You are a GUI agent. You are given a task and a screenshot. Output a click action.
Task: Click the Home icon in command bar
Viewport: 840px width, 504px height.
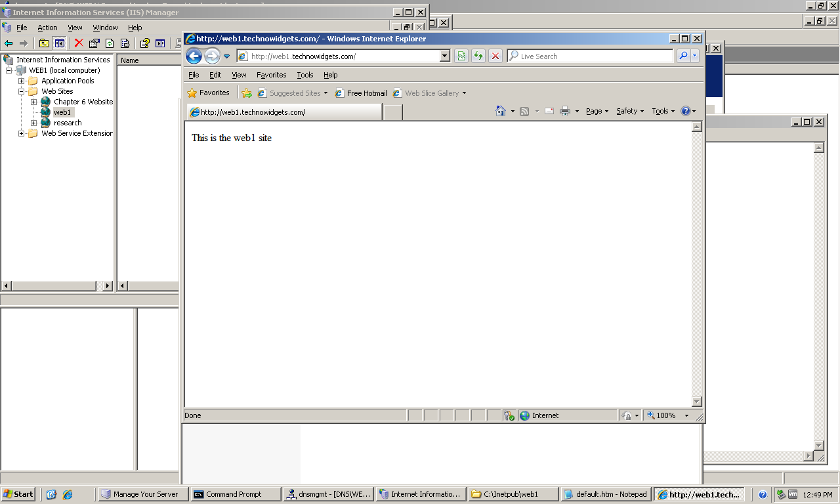(501, 111)
